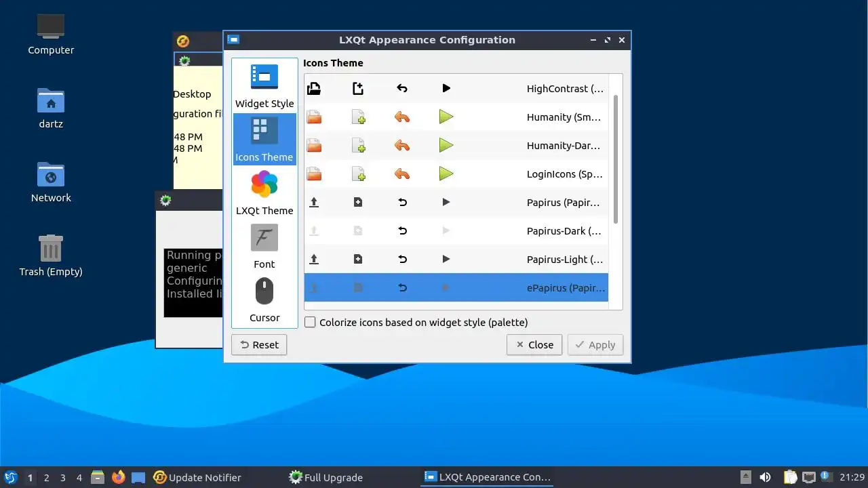Select the Humanity-Dar… icon theme

click(456, 146)
